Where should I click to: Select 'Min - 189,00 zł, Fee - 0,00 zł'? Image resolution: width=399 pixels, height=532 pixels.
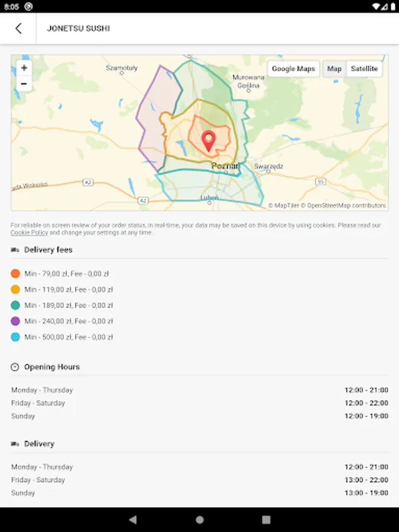(x=69, y=306)
